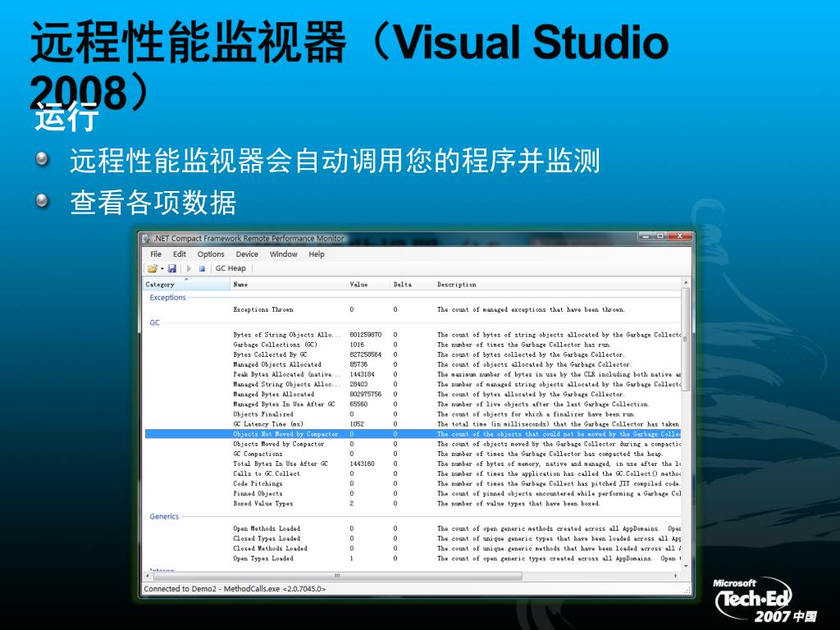Click the Open folder toolbar icon
Screen dimensions: 840x630
(x=152, y=268)
